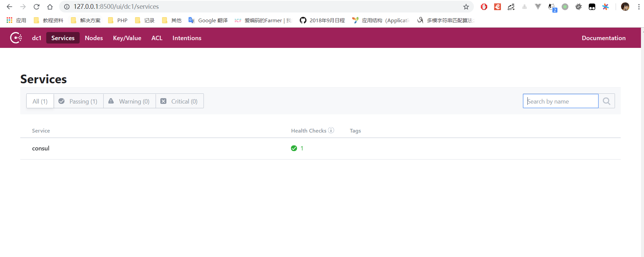
Task: Go to browser home page
Action: [x=50, y=7]
